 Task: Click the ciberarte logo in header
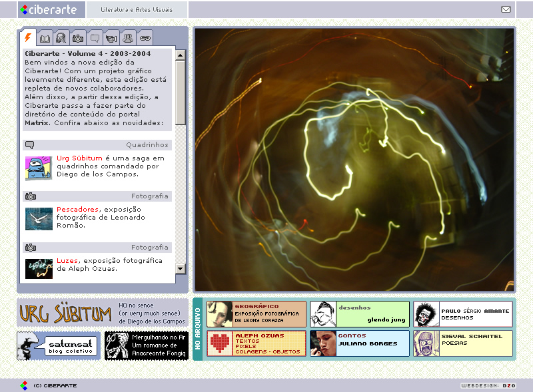coord(51,9)
